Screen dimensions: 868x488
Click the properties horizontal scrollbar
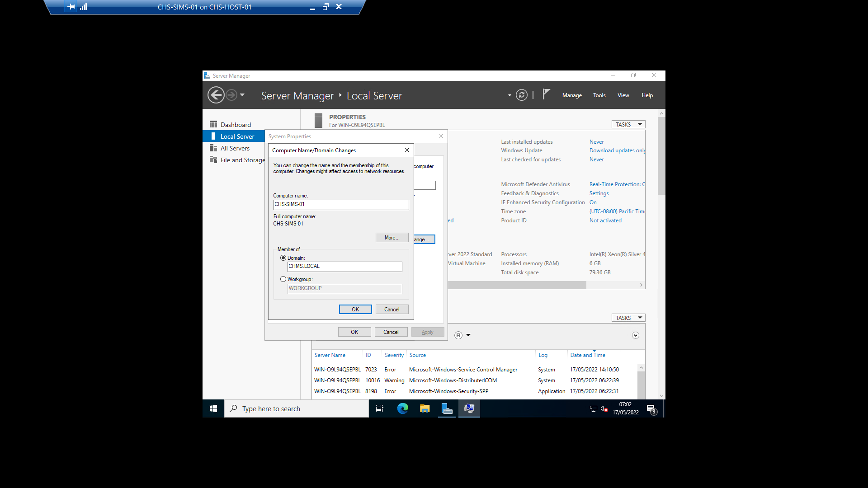tap(516, 285)
